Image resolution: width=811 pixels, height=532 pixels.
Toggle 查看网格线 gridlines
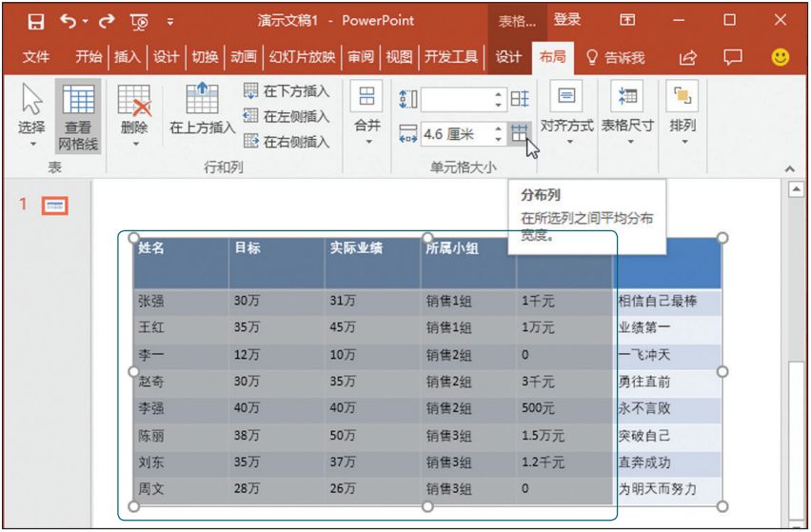pyautogui.click(x=78, y=117)
